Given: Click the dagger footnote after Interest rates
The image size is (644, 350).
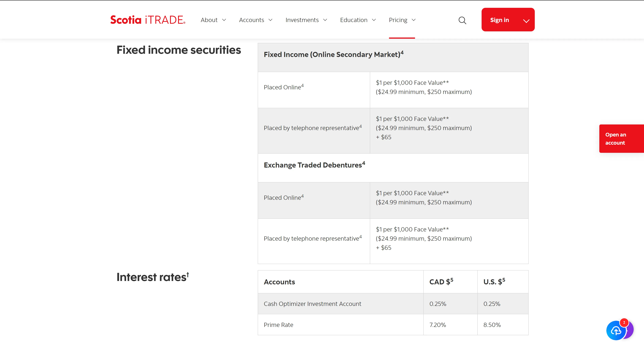Looking at the screenshot, I should 188,275.
